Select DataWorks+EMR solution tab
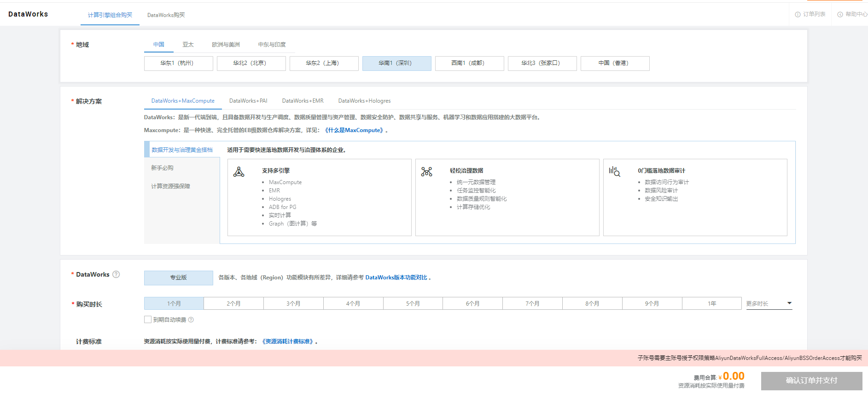The image size is (868, 394). (x=303, y=101)
